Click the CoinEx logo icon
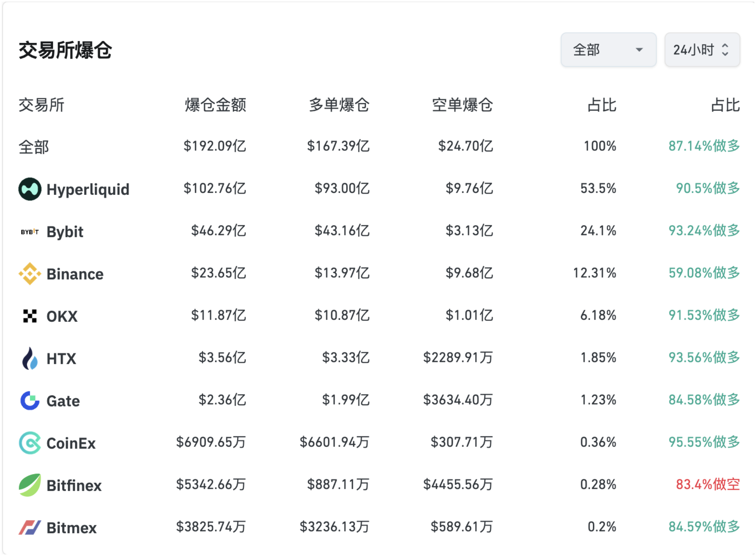The image size is (756, 556). tap(30, 443)
